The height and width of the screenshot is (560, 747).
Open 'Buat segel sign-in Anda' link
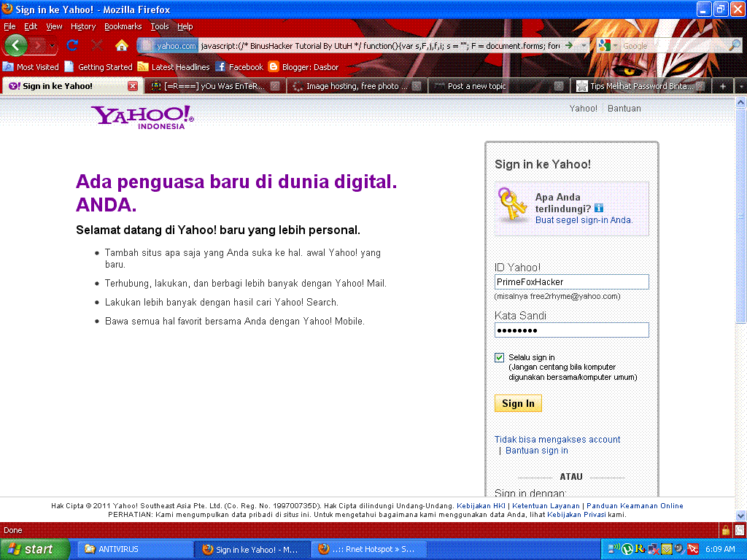tap(584, 220)
